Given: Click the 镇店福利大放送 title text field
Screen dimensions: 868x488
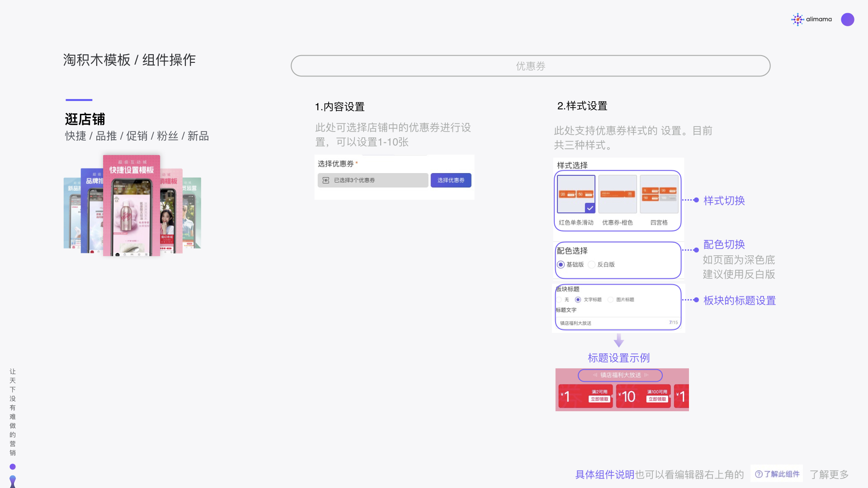Looking at the screenshot, I should coord(618,323).
